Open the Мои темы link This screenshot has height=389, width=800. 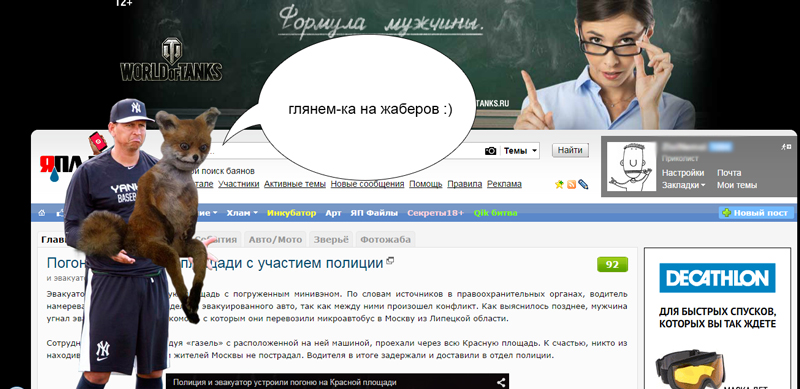737,185
